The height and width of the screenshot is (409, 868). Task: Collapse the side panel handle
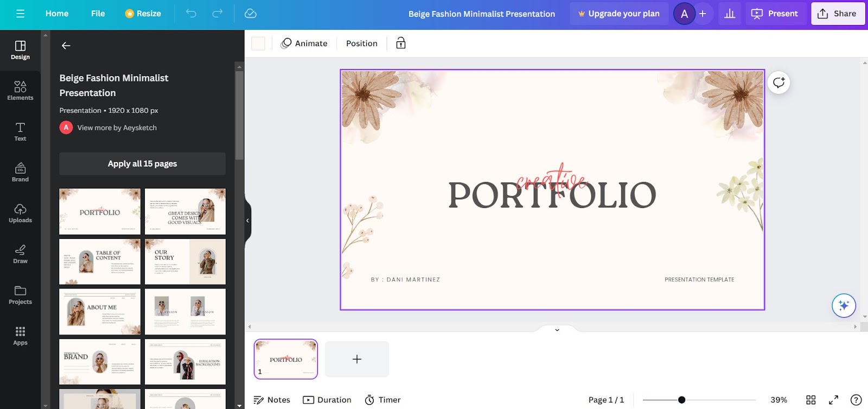(x=247, y=221)
